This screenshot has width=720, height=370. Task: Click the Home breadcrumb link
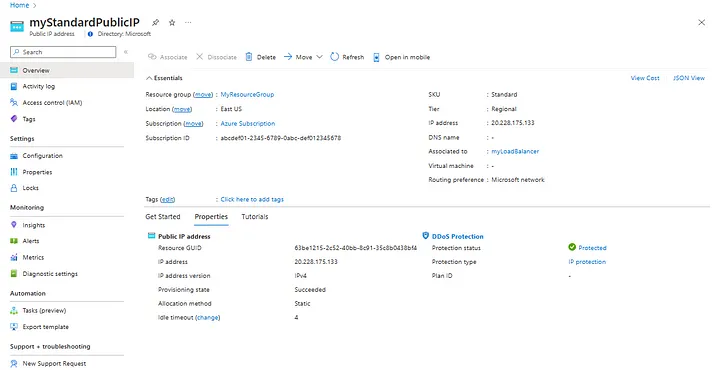(x=19, y=5)
